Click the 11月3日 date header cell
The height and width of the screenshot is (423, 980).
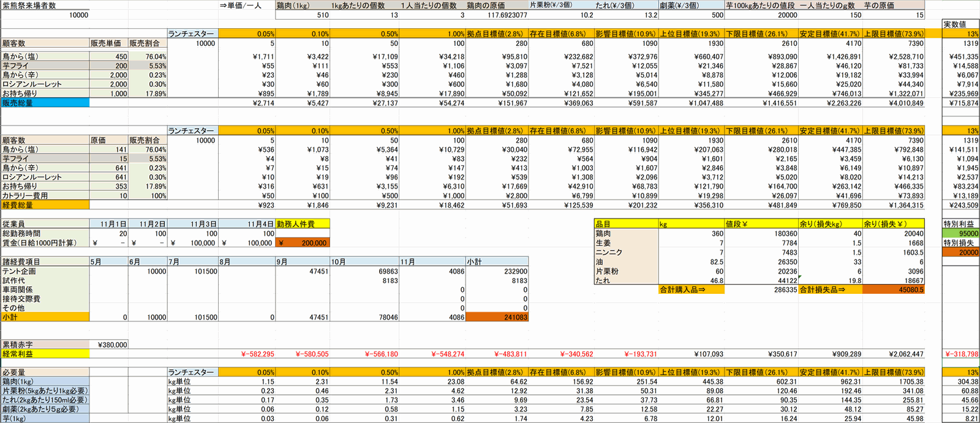(x=193, y=224)
